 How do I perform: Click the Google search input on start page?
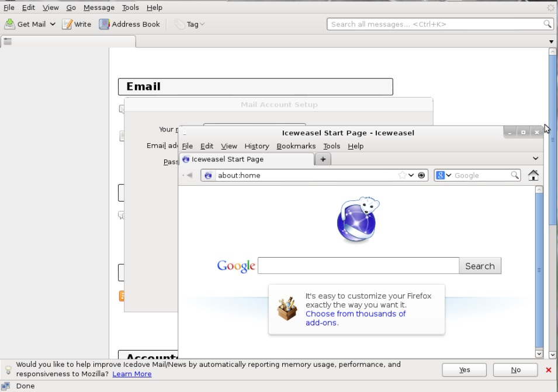coord(358,266)
